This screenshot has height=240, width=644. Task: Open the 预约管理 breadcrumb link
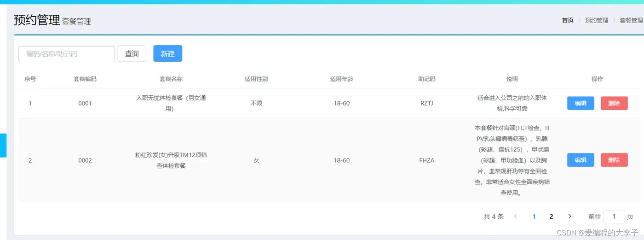(x=597, y=20)
